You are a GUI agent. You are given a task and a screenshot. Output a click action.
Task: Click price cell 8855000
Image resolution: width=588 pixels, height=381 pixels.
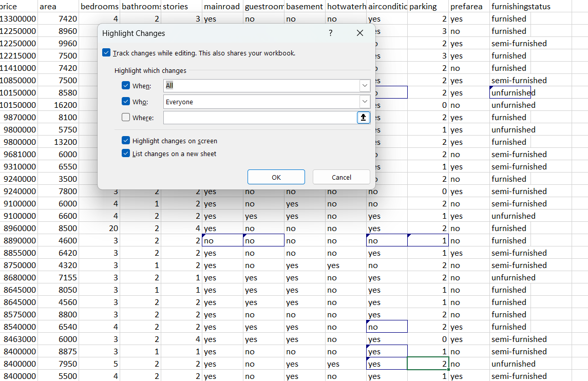pyautogui.click(x=19, y=253)
